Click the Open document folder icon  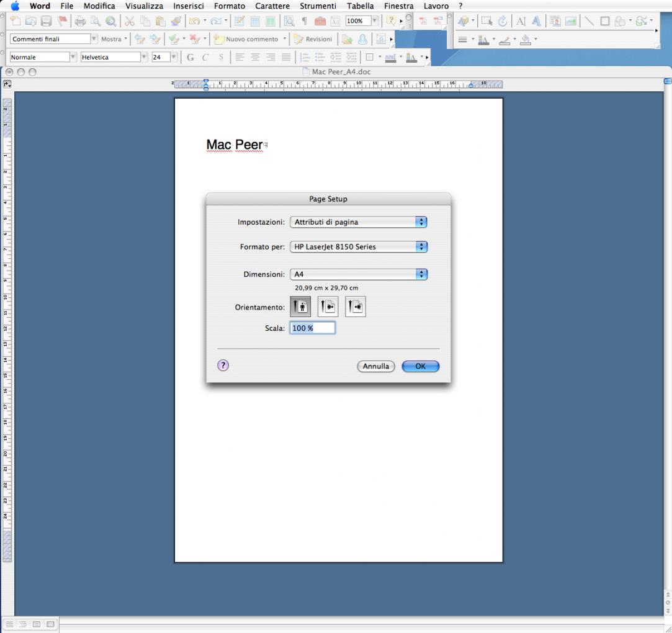(30, 20)
